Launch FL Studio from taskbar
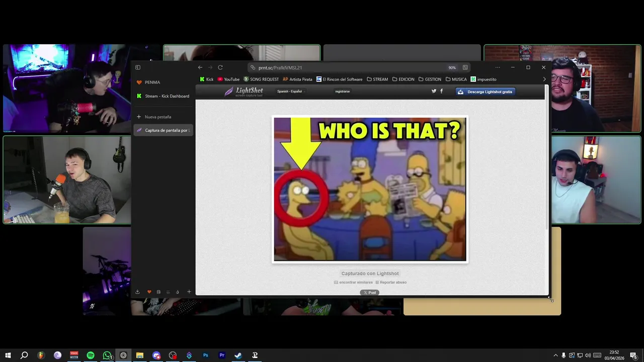Image resolution: width=644 pixels, height=362 pixels. click(x=41, y=355)
